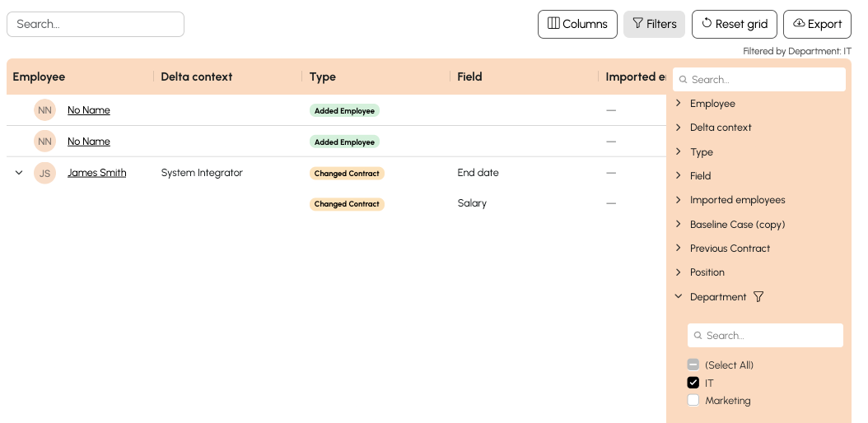Click the NN avatar in the first row
Image resolution: width=868 pixels, height=423 pixels.
pos(44,110)
